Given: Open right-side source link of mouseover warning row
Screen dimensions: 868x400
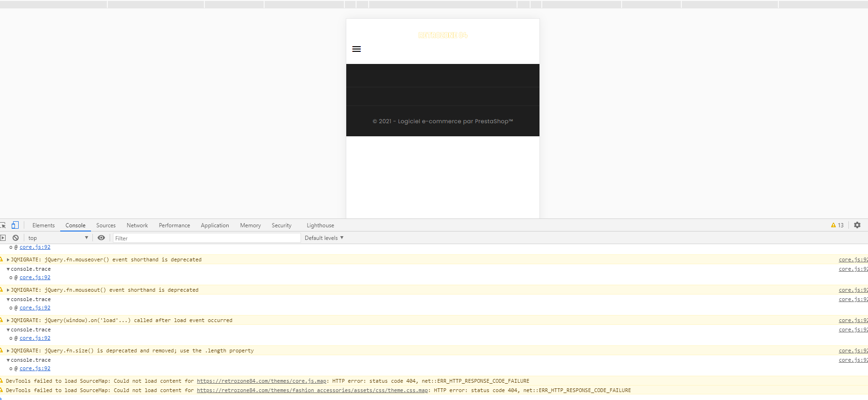Looking at the screenshot, I should (853, 260).
